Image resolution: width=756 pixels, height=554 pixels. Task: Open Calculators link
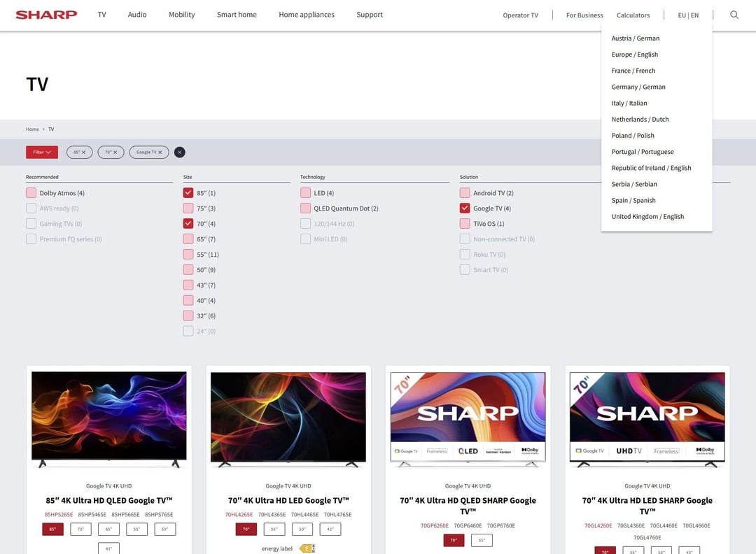tap(633, 15)
